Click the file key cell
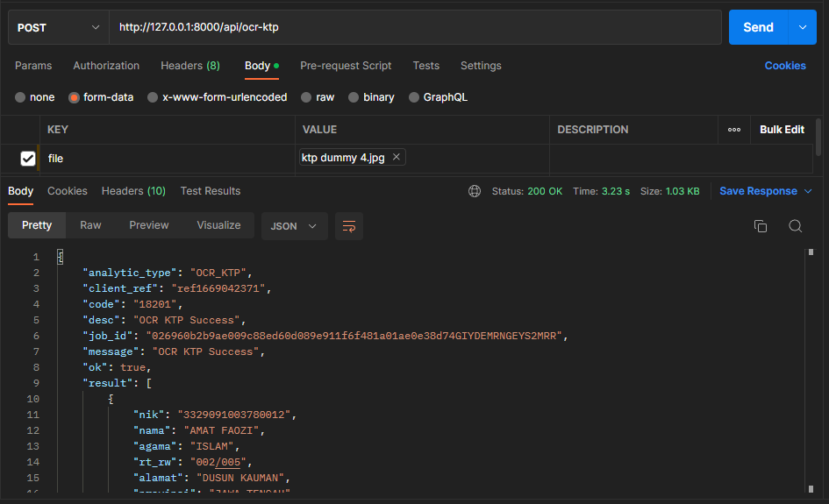This screenshot has height=504, width=829. [x=167, y=159]
